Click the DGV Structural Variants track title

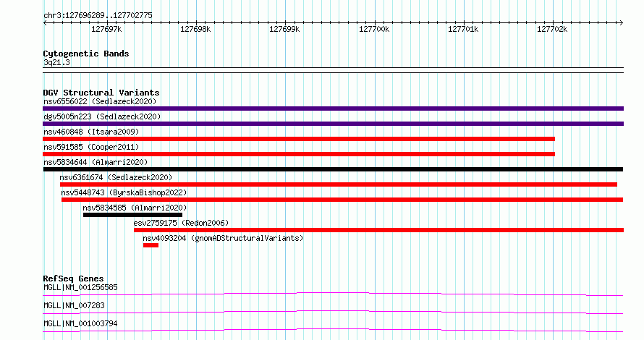point(101,93)
